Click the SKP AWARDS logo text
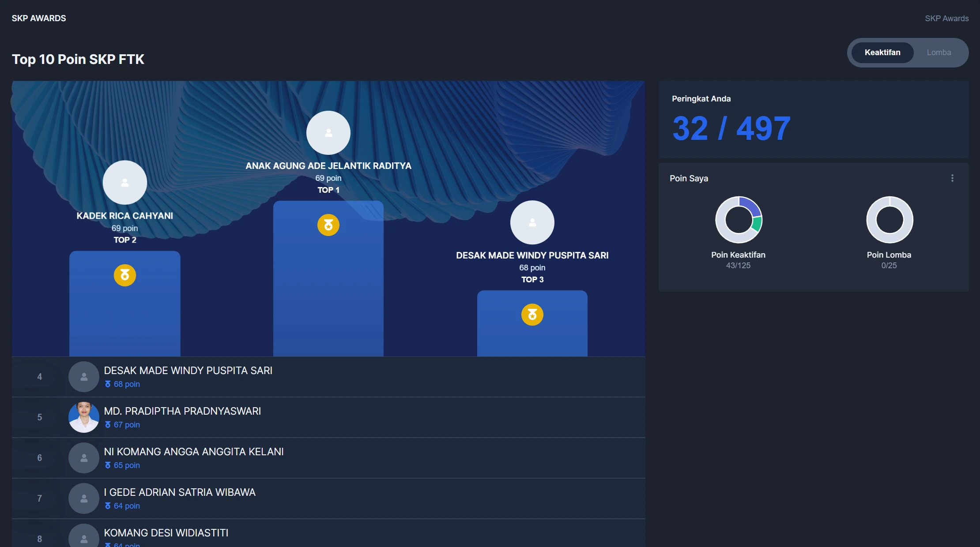This screenshot has height=547, width=980. pyautogui.click(x=38, y=18)
